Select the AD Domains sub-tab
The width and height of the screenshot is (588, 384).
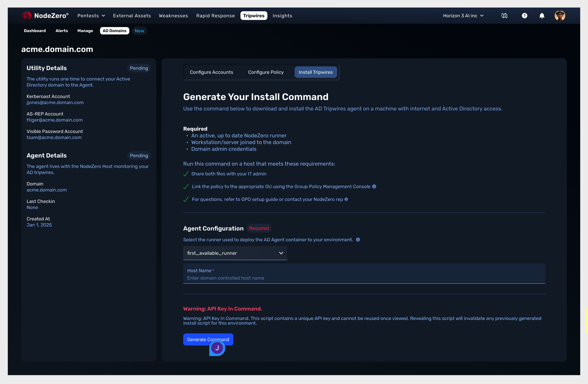[x=115, y=31]
